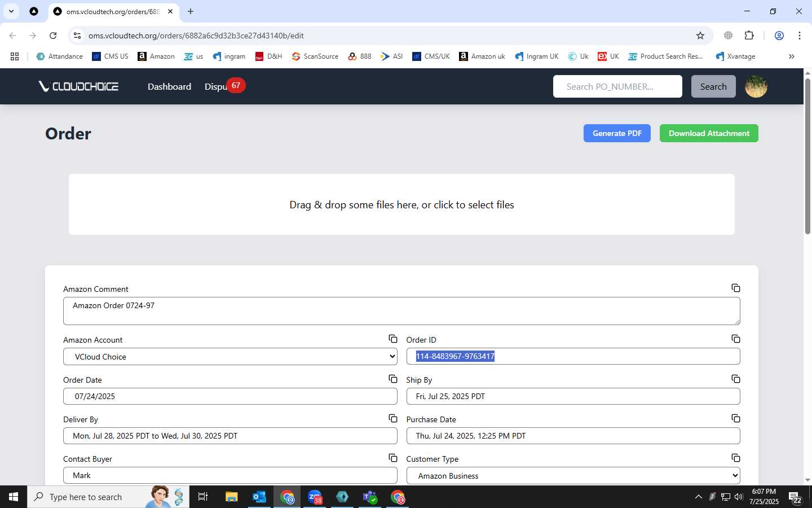
Task: Open the user profile avatar
Action: pos(756,86)
